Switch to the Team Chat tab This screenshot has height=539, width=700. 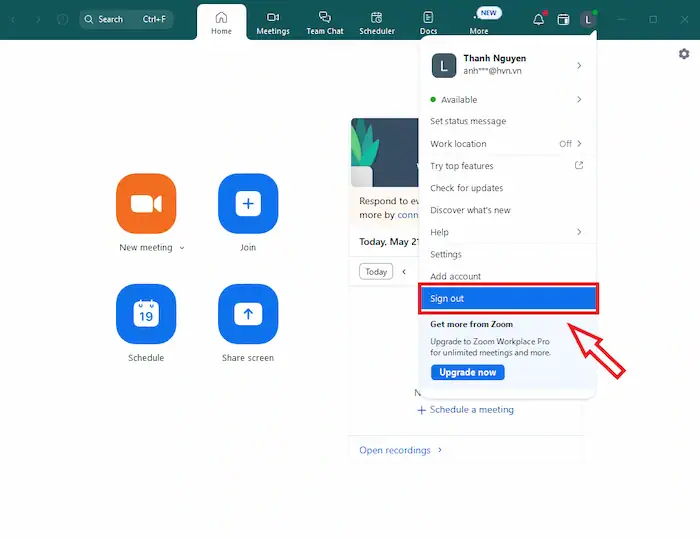(x=324, y=22)
